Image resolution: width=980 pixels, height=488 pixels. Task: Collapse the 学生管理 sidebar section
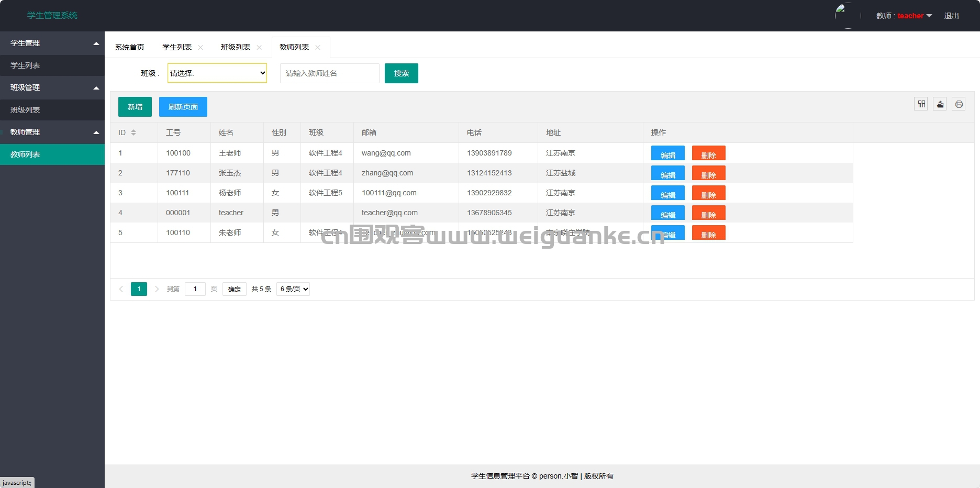(x=52, y=43)
